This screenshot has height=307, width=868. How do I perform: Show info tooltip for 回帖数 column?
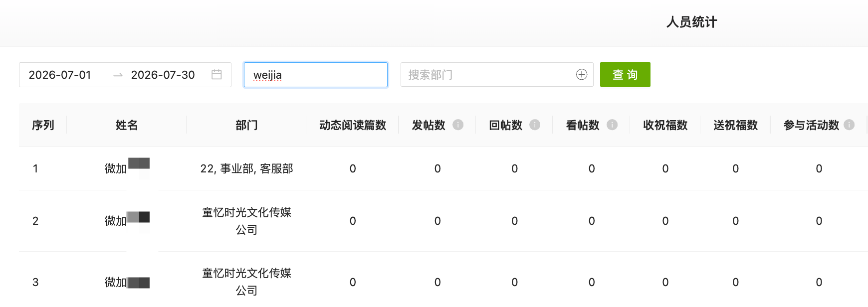535,125
